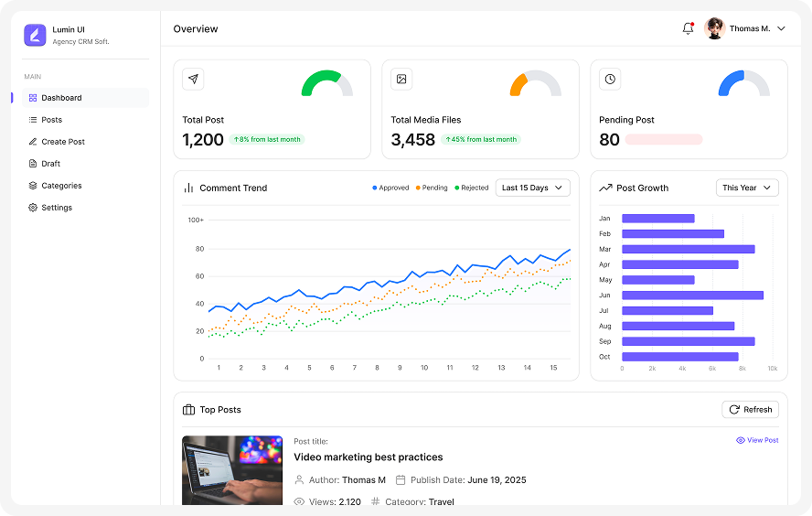Go to Create Post in the sidebar

(x=62, y=142)
